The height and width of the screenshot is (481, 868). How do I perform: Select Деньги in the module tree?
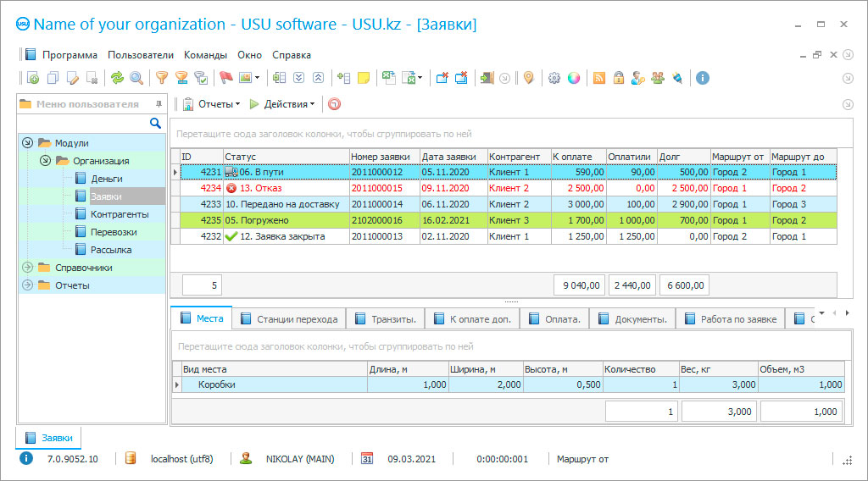(x=106, y=179)
